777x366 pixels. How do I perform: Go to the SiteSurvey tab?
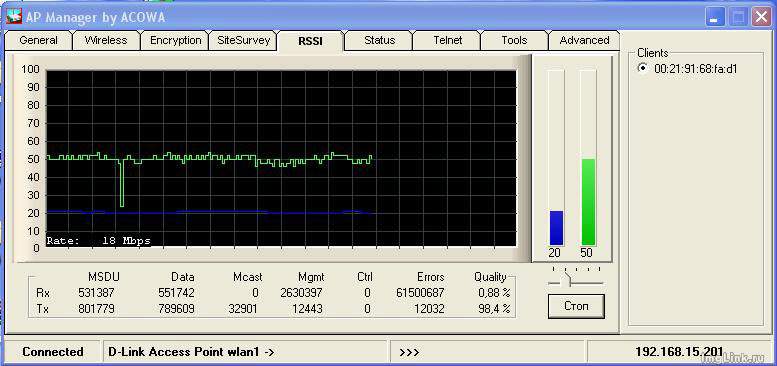click(243, 41)
